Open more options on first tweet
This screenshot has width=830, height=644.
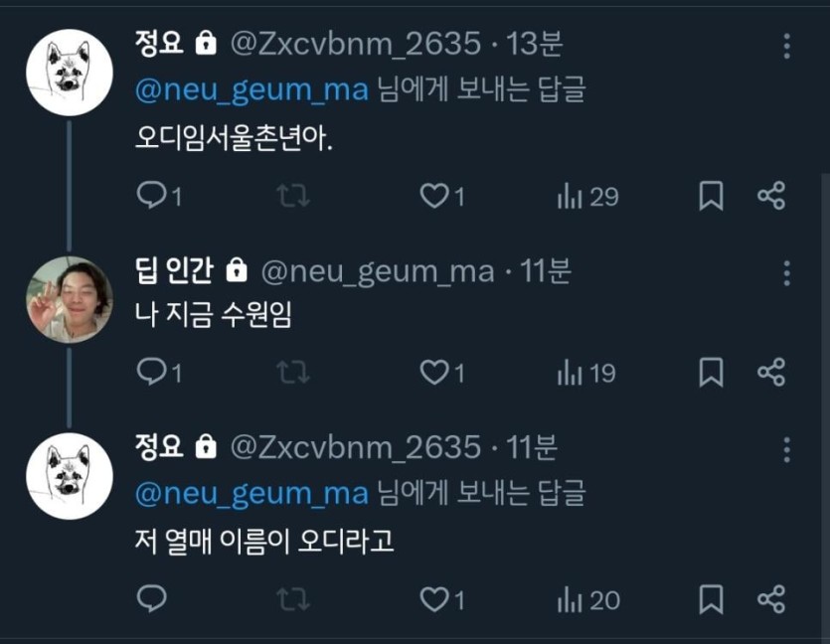pyautogui.click(x=786, y=47)
